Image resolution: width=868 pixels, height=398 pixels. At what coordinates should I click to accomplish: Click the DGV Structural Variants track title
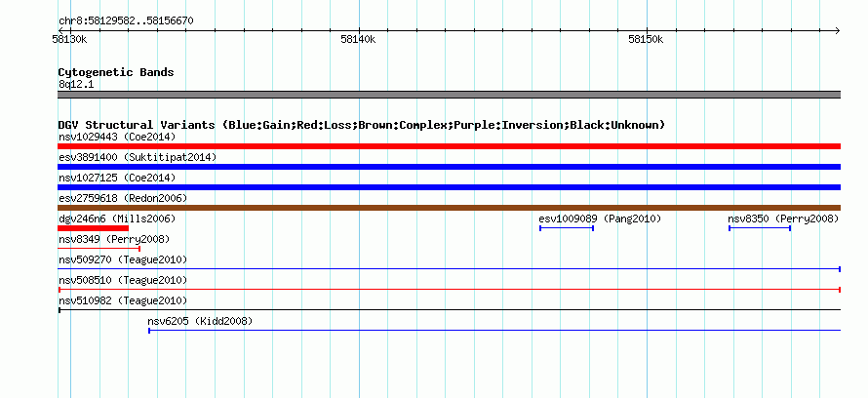(362, 125)
